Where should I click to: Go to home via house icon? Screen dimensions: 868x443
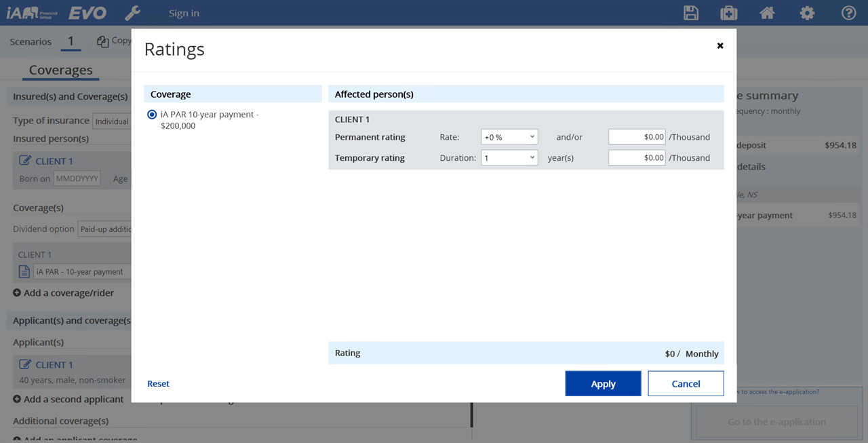767,13
